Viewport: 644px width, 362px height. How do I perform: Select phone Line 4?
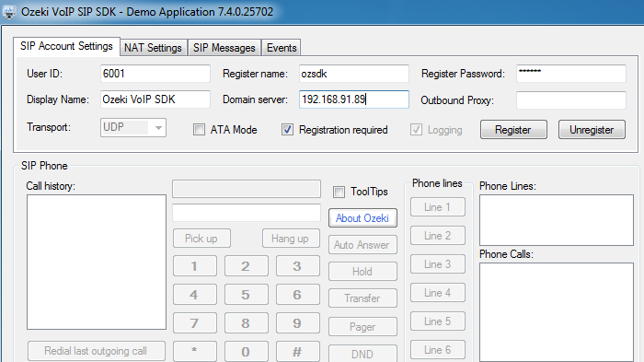pos(438,293)
